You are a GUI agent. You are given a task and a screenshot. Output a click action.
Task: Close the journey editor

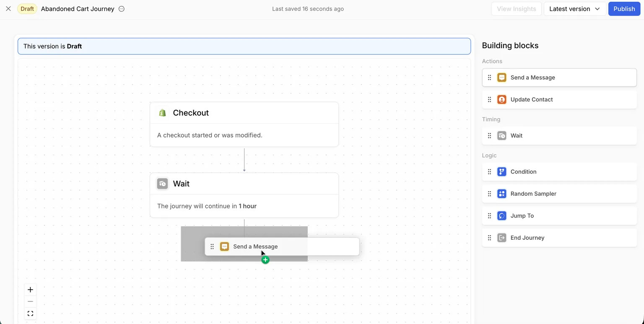8,9
